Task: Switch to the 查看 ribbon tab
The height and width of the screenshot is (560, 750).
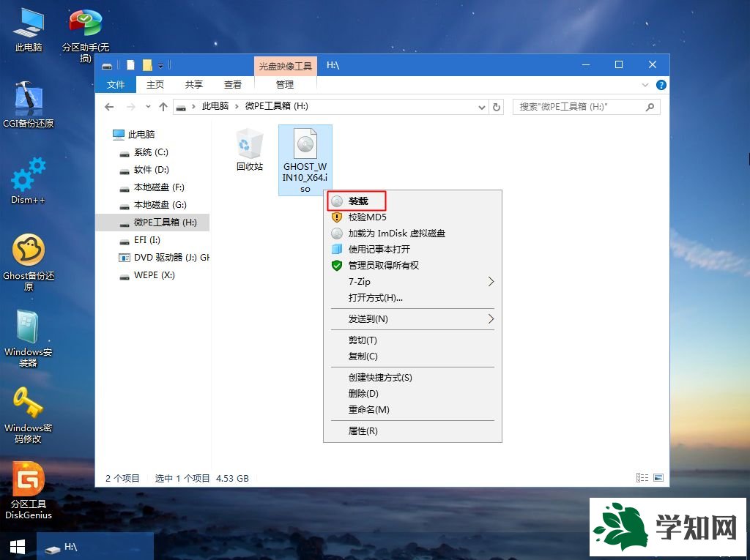Action: point(232,84)
